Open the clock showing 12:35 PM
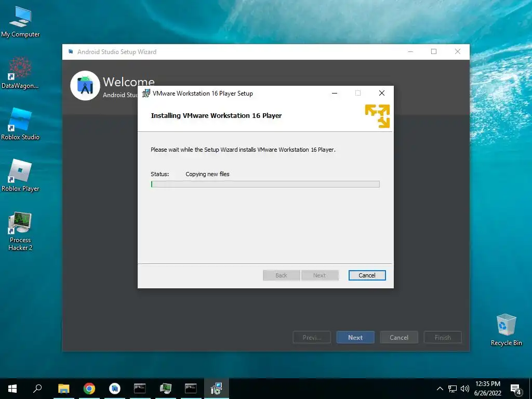Image resolution: width=532 pixels, height=399 pixels. [487, 389]
